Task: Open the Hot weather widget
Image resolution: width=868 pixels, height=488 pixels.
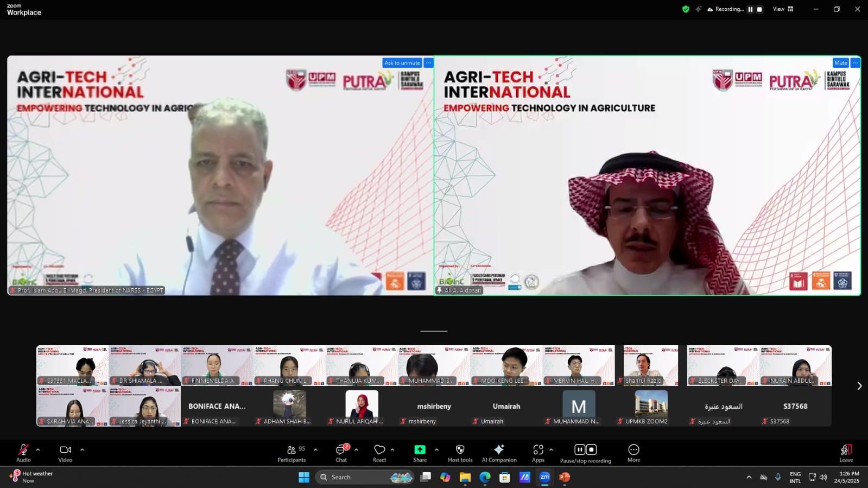Action: 31,477
